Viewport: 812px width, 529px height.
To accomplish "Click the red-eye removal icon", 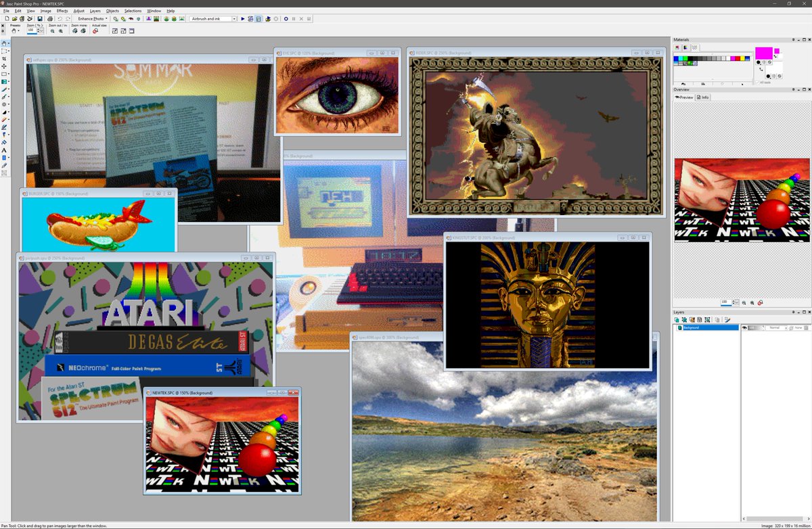I will [x=131, y=18].
